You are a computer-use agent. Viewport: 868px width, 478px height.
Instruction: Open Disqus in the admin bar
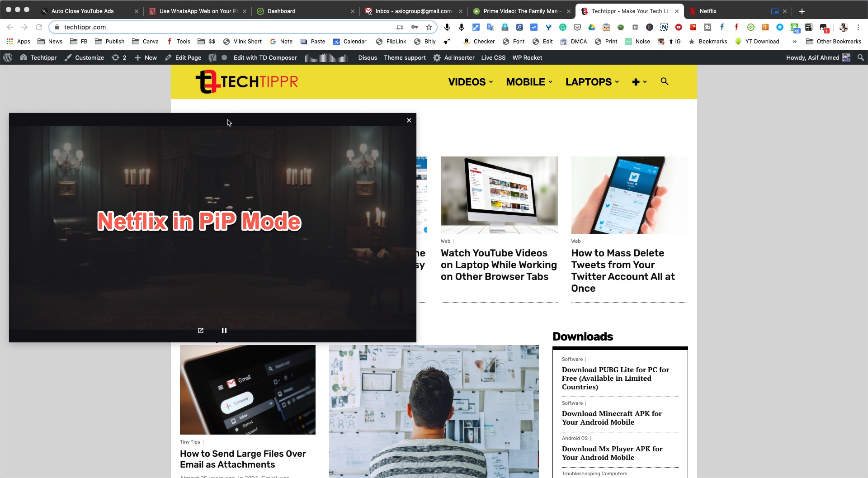pyautogui.click(x=368, y=57)
